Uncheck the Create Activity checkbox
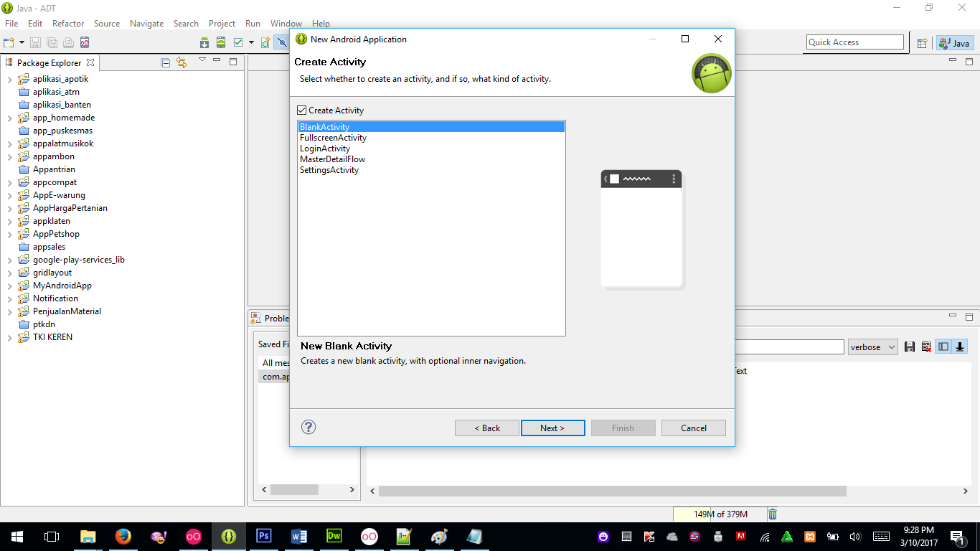Viewport: 980px width, 551px height. 302,110
